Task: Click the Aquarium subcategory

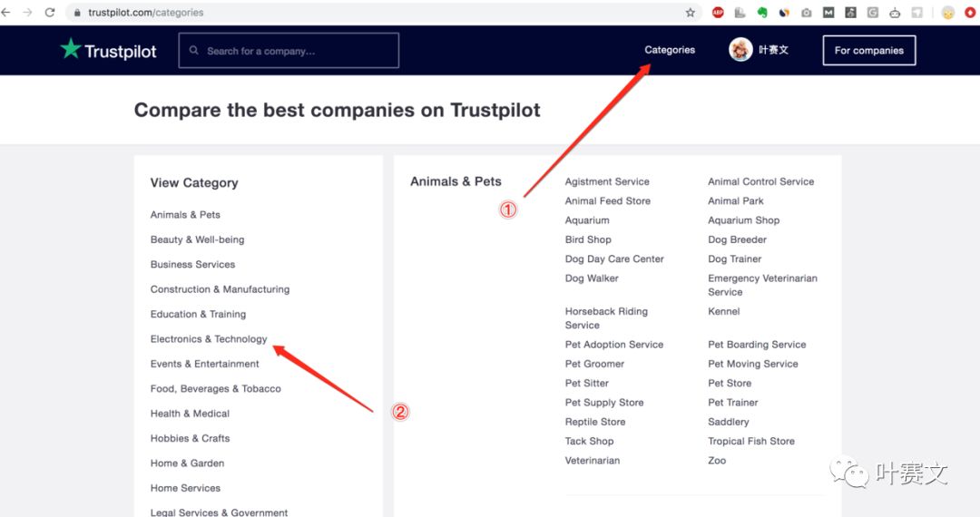Action: 587,220
